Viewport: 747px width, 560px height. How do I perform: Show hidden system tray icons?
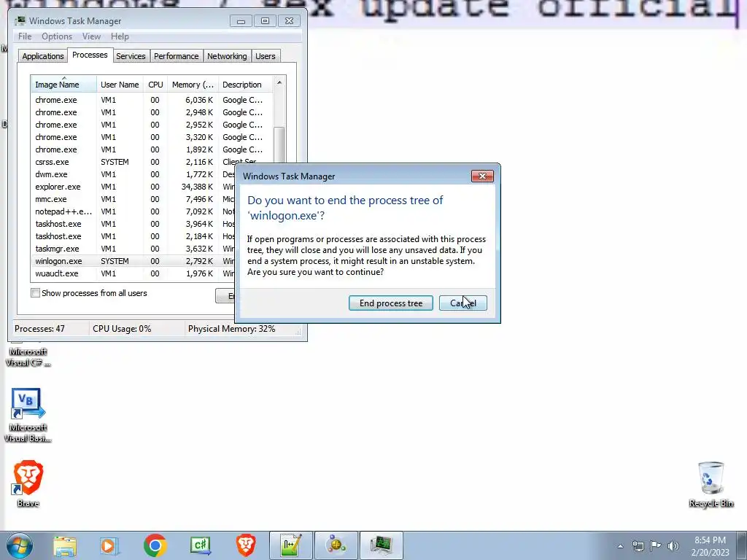(620, 546)
